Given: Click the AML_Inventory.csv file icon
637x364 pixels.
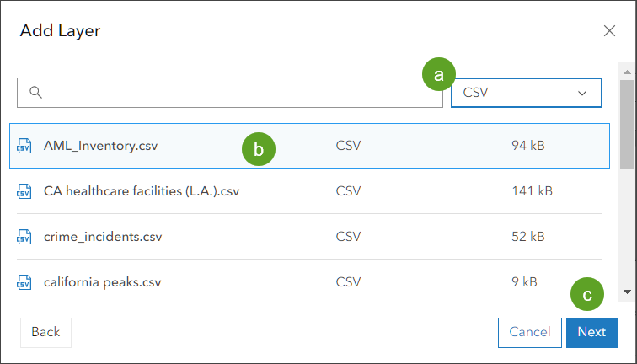Looking at the screenshot, I should tap(24, 147).
